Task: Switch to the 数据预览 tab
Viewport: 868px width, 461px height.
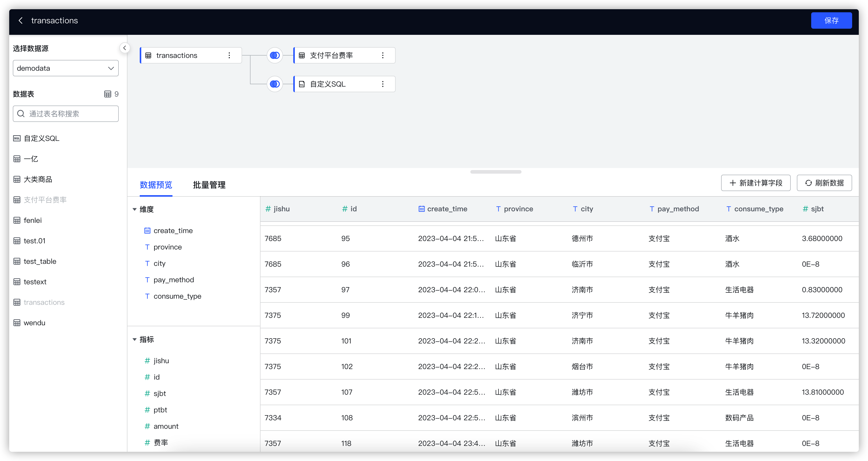Action: (156, 185)
